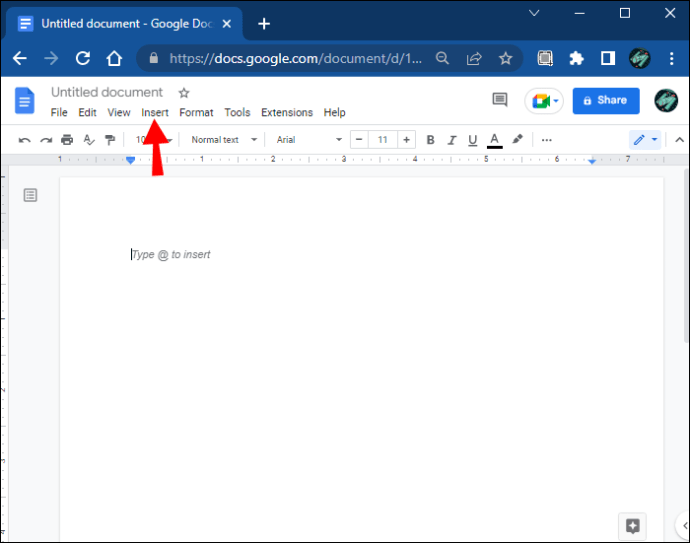Open the text color picker
This screenshot has height=543, width=690.
(x=494, y=140)
